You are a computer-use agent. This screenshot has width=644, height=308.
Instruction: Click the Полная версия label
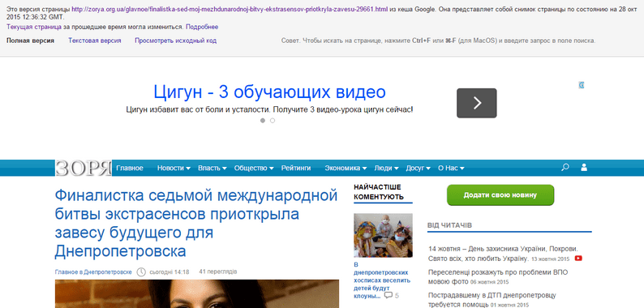[30, 41]
